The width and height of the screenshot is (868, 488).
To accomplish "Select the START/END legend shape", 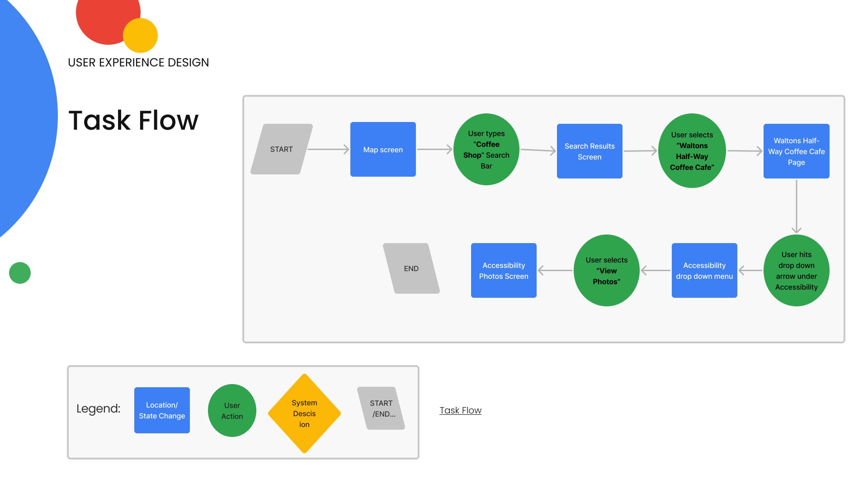I will [x=381, y=408].
